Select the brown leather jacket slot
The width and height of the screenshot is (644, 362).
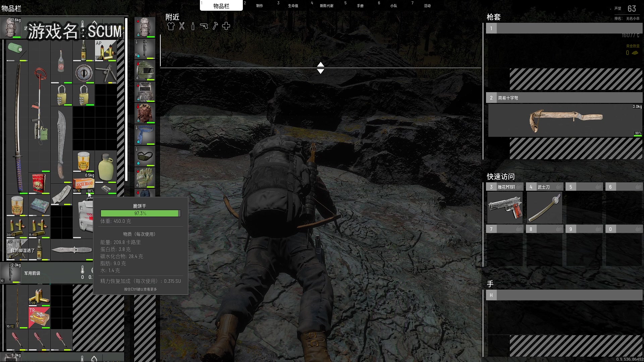tap(145, 113)
